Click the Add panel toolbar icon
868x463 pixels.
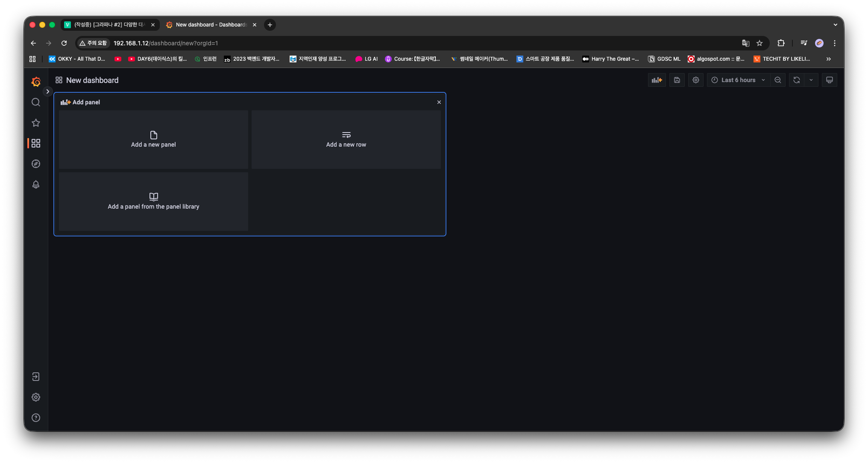click(657, 80)
